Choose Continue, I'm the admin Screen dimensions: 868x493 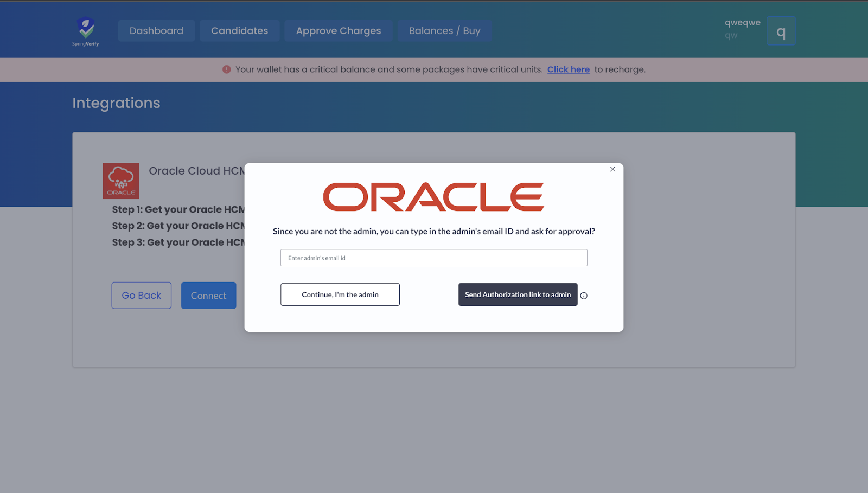point(340,294)
